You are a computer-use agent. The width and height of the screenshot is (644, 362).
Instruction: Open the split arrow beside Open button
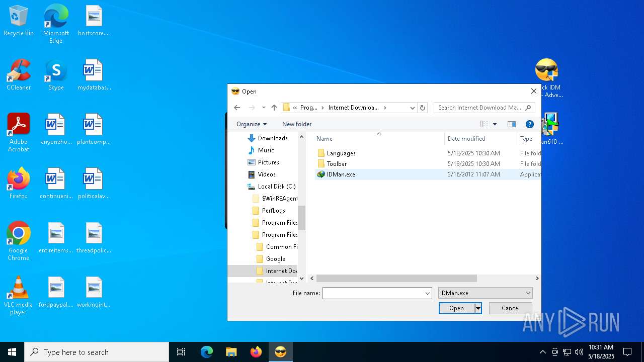point(478,308)
